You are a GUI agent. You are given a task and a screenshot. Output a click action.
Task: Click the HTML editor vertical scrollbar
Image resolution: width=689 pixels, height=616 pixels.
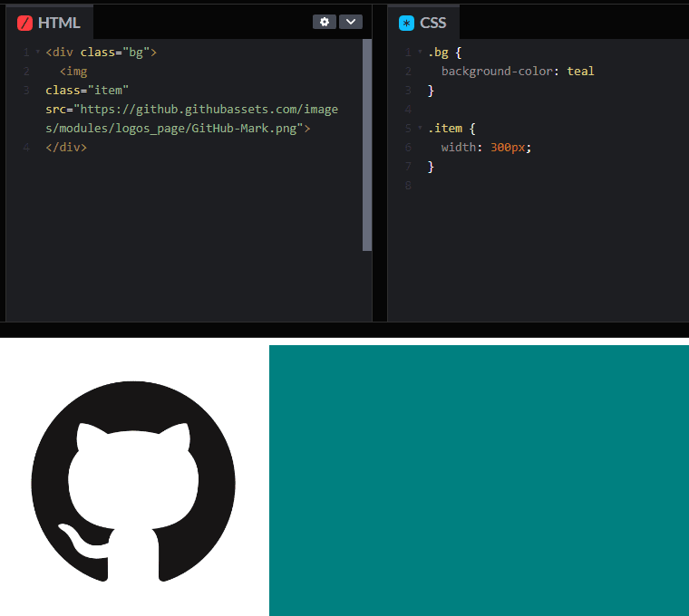[367, 145]
